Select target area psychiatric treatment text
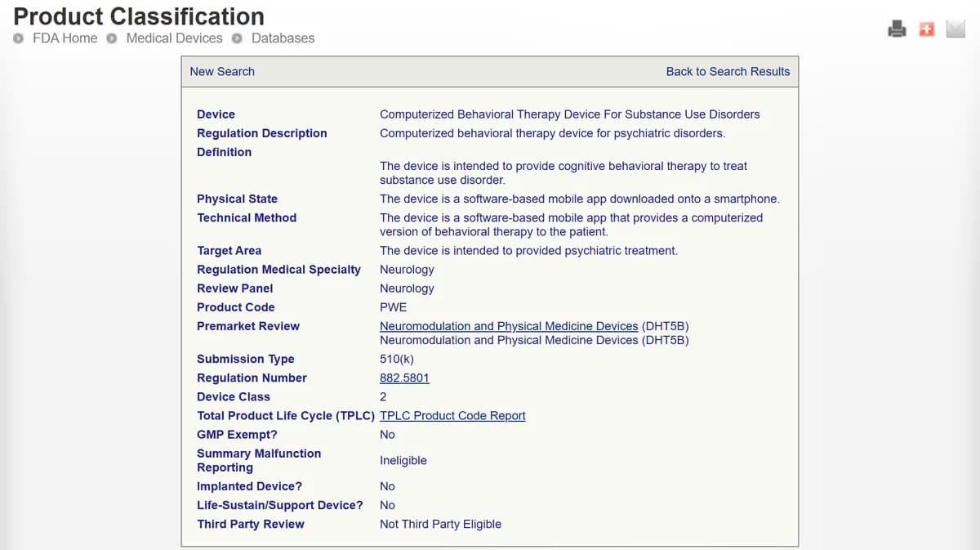980x550 pixels. (528, 250)
